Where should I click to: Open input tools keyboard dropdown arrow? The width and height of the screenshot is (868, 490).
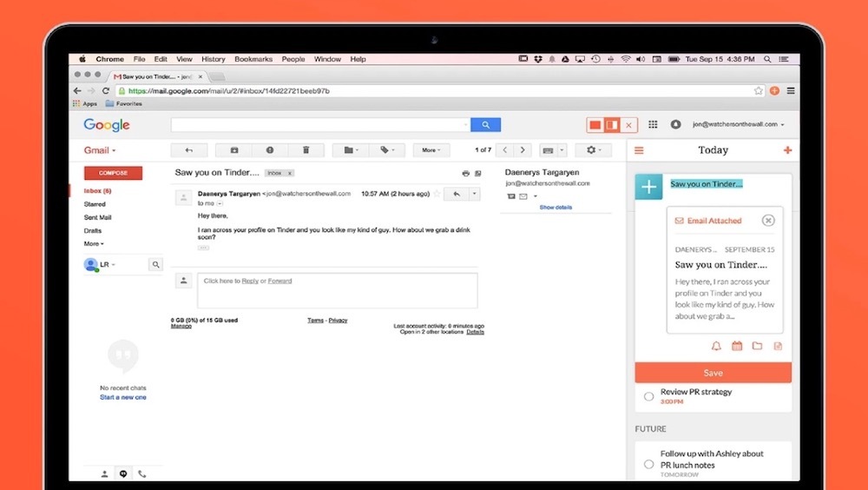click(x=562, y=150)
